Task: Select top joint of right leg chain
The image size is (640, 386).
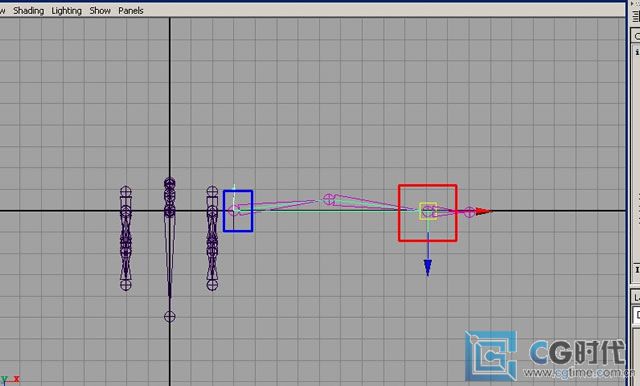Action: click(212, 191)
